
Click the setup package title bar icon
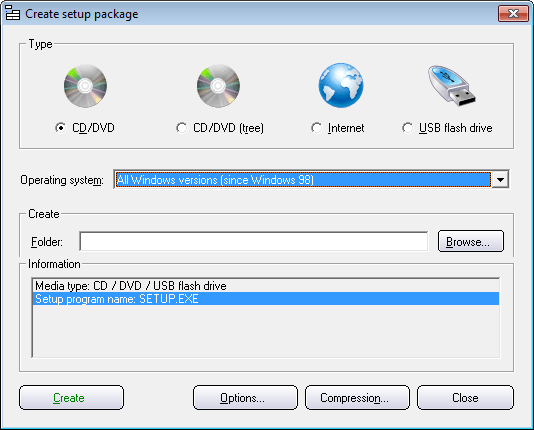tap(13, 13)
